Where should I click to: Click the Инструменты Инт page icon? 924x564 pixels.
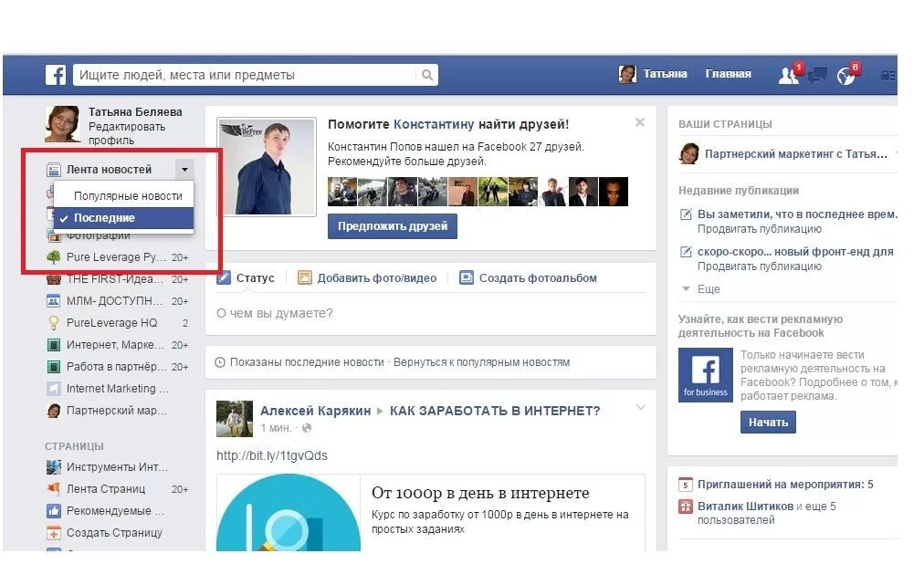54,467
